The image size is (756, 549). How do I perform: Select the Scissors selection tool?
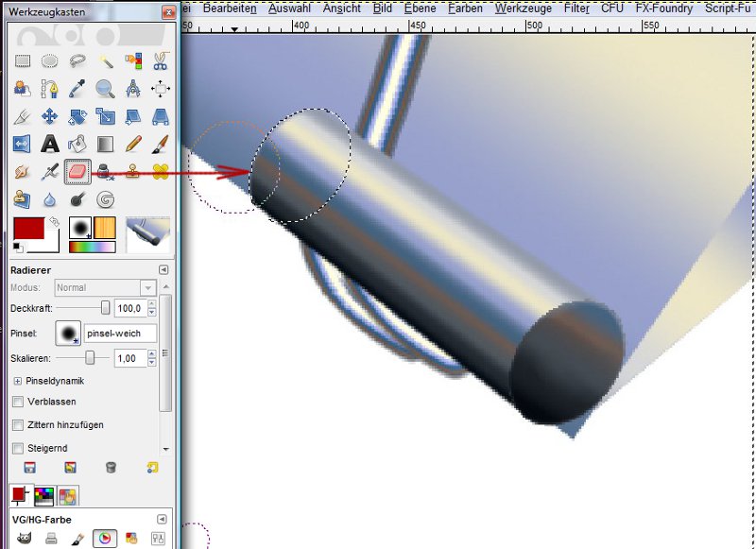point(160,61)
